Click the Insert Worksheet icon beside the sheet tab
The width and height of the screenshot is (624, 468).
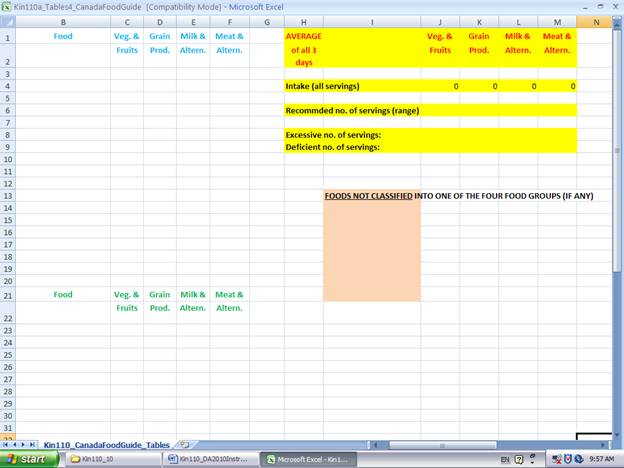[x=184, y=443]
